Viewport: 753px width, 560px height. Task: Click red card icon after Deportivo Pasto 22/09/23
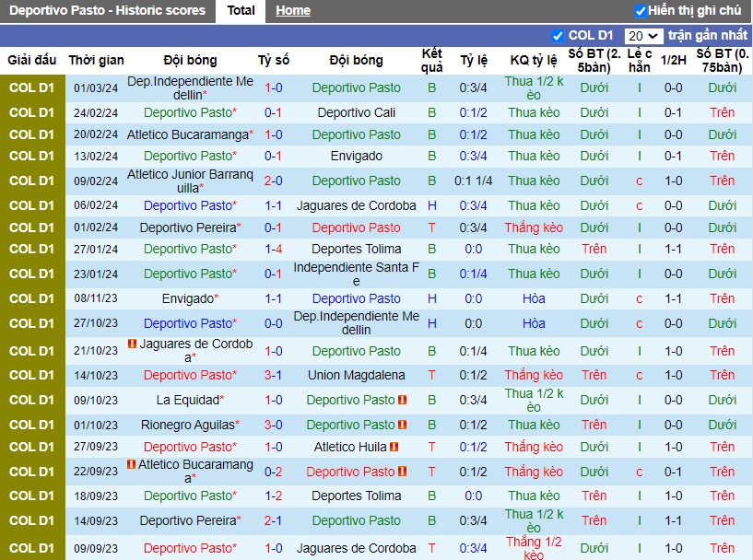click(403, 472)
